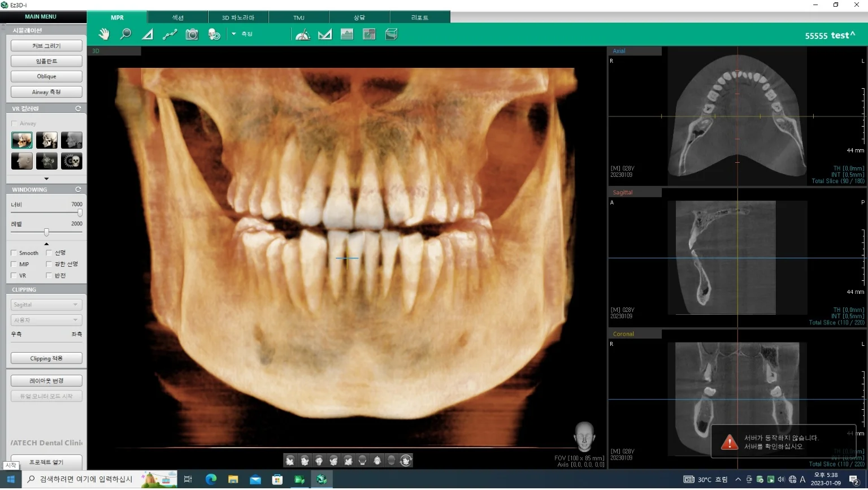This screenshot has height=490, width=868.
Task: Choose white skull teeth VR preset
Action: coord(47,140)
